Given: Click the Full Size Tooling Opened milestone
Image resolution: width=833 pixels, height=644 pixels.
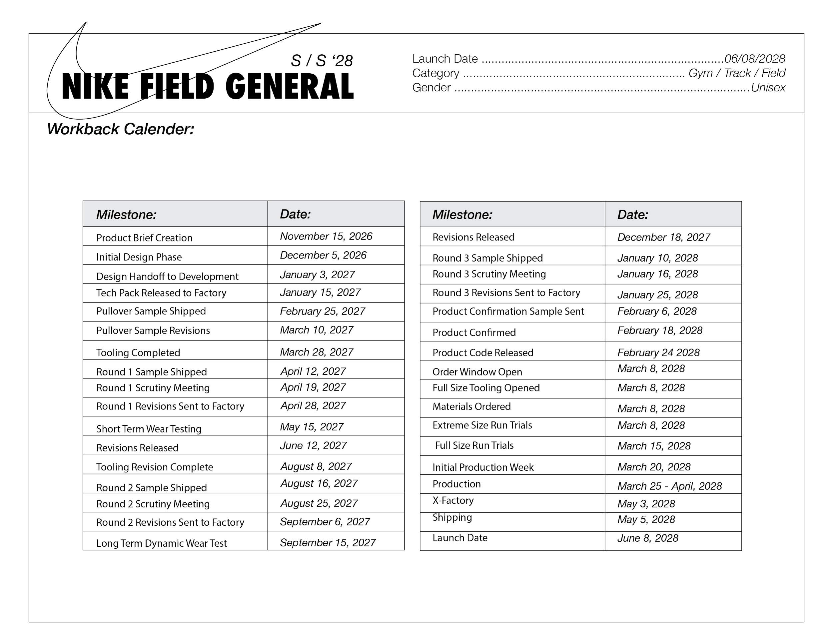Looking at the screenshot, I should pos(486,388).
